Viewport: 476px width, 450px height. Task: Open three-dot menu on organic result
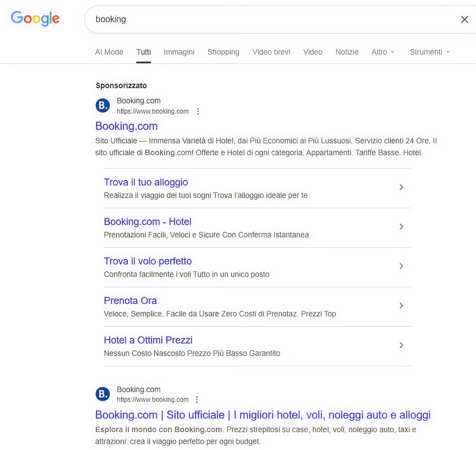pos(197,400)
